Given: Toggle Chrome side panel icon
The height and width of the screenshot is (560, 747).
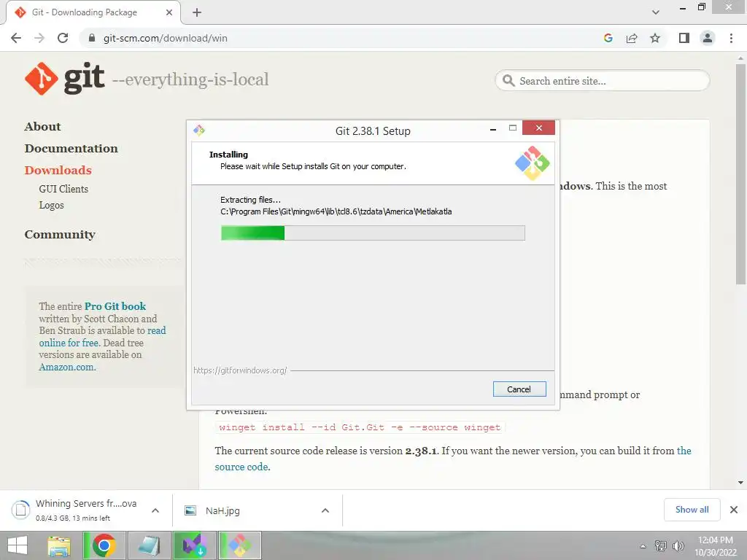Looking at the screenshot, I should coord(684,38).
